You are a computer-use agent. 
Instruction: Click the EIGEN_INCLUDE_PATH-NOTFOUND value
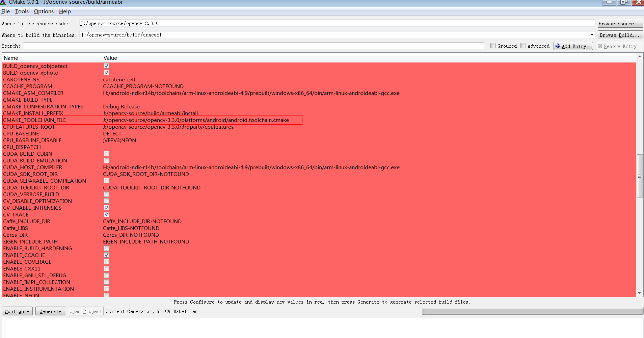146,241
